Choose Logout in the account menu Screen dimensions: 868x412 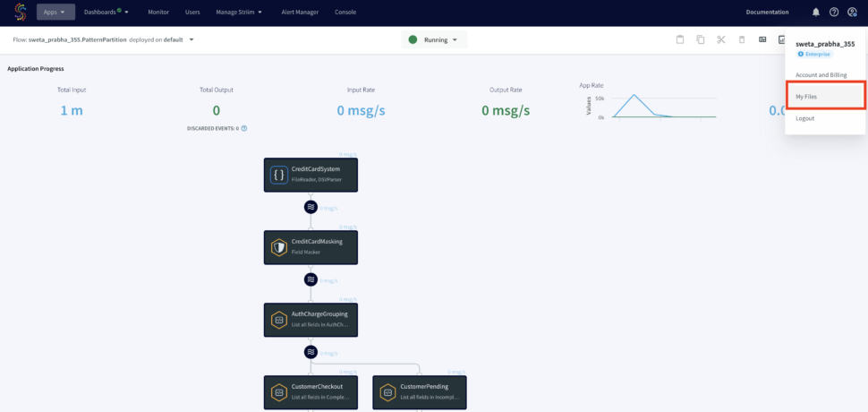(805, 118)
